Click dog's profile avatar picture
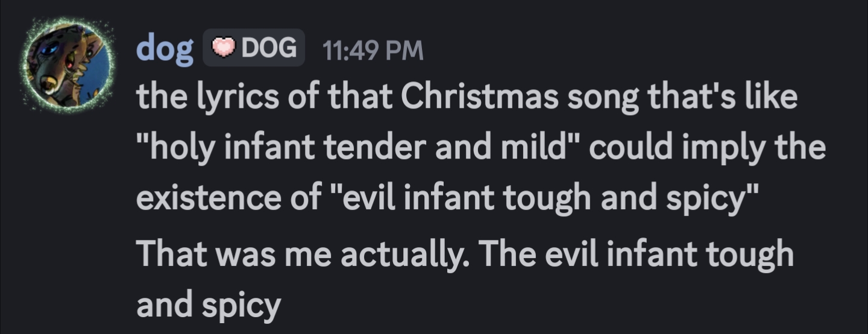 tap(68, 65)
